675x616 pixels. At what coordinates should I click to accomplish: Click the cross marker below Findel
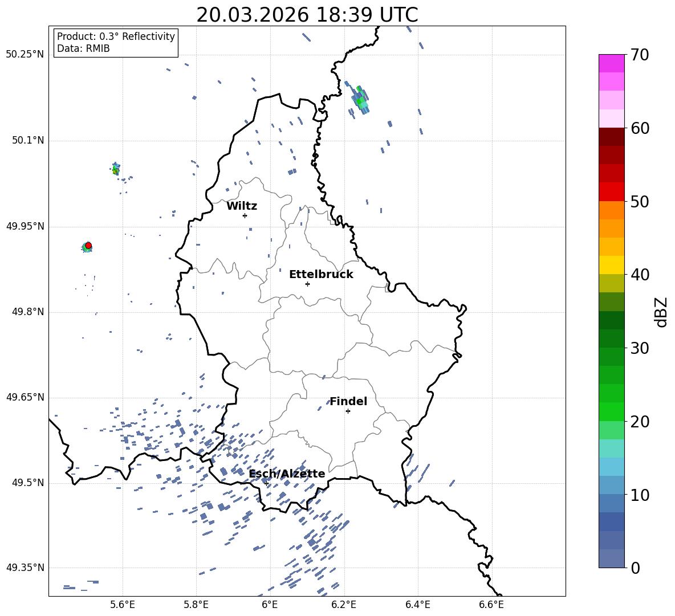348,411
